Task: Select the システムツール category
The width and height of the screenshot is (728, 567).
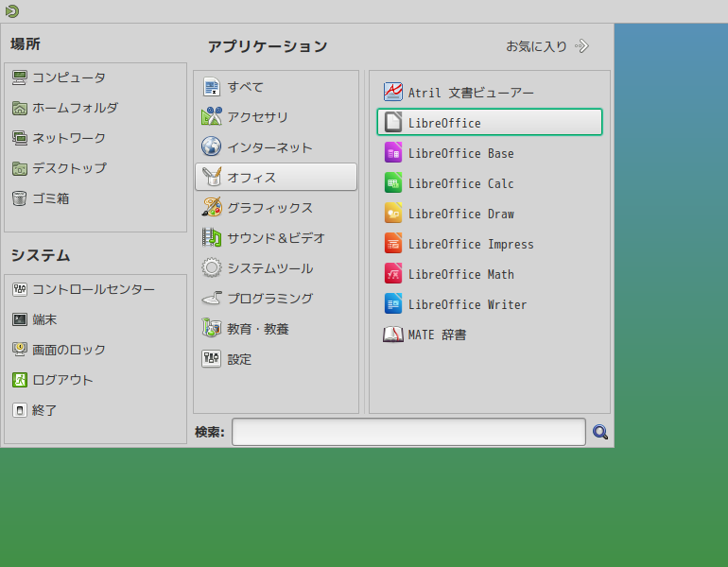Action: click(276, 267)
